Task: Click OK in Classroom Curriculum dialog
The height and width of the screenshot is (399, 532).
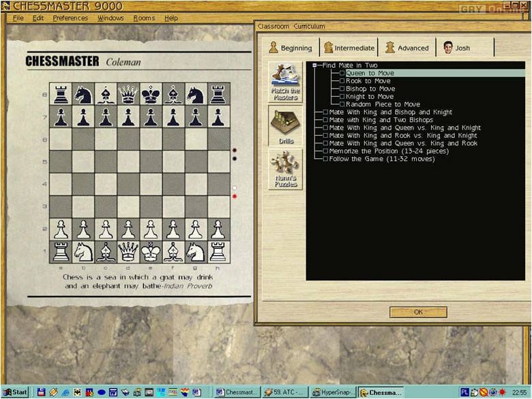Action: [x=418, y=312]
